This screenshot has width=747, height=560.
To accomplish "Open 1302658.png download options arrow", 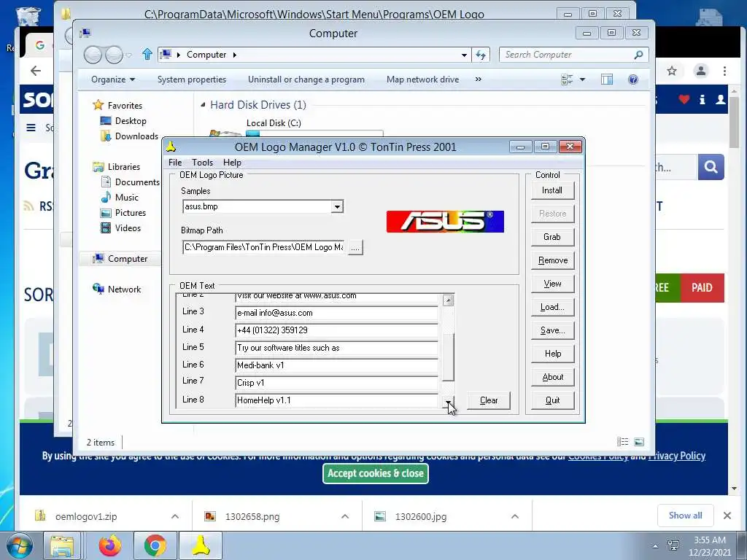I will tap(345, 516).
